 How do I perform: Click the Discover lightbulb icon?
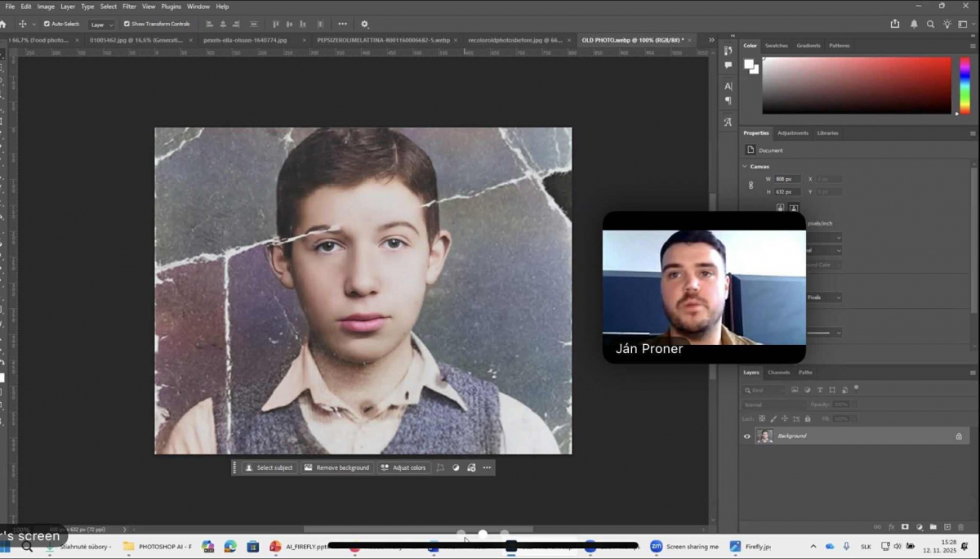pos(947,25)
